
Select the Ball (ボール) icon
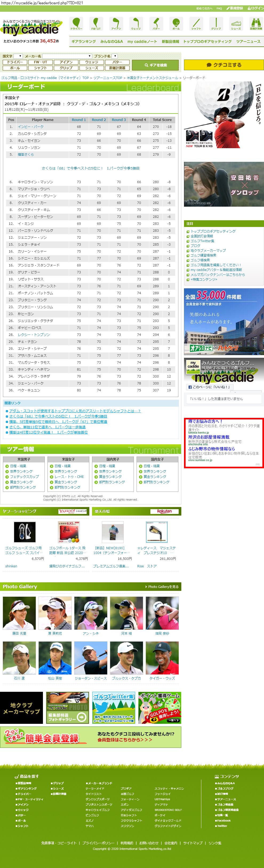tap(176, 24)
